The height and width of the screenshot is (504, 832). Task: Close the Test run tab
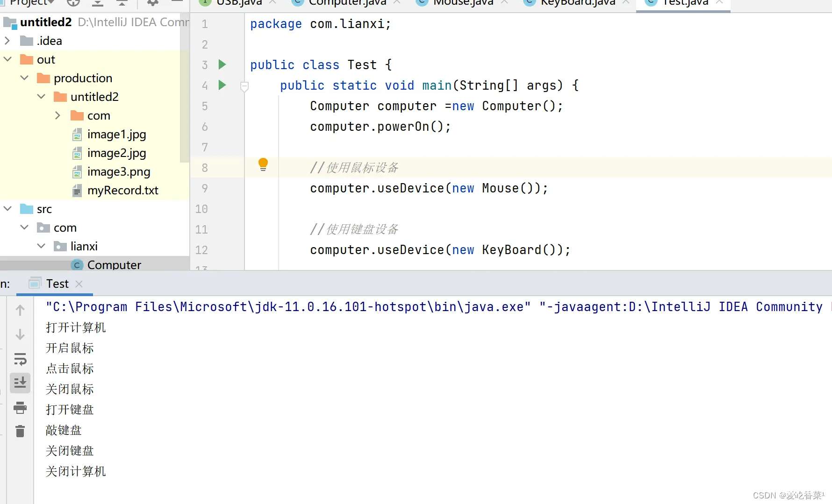(79, 284)
